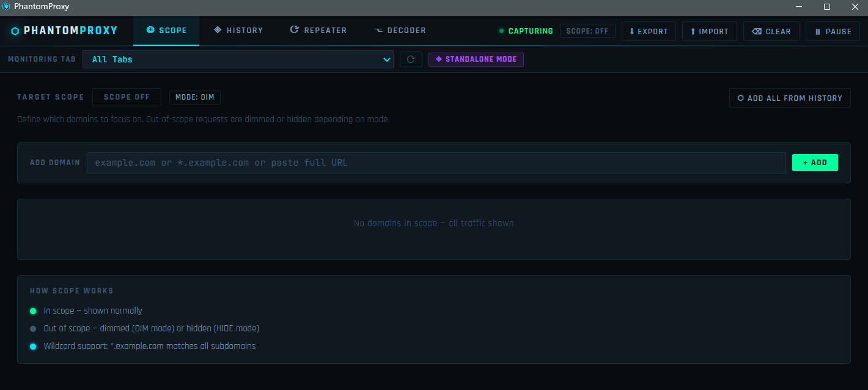868x390 pixels.
Task: Click the 'How Scope Works' heading
Action: [x=72, y=291]
